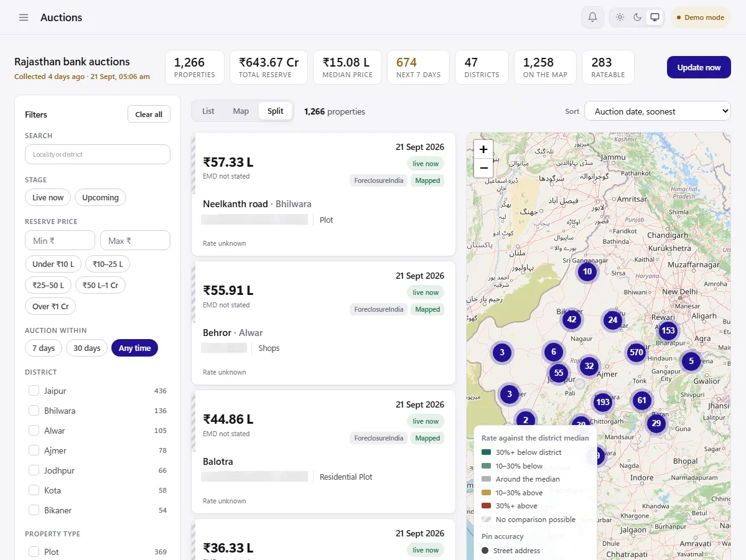Click the notifications bell icon
Viewport: 746px width, 560px height.
pyautogui.click(x=592, y=17)
